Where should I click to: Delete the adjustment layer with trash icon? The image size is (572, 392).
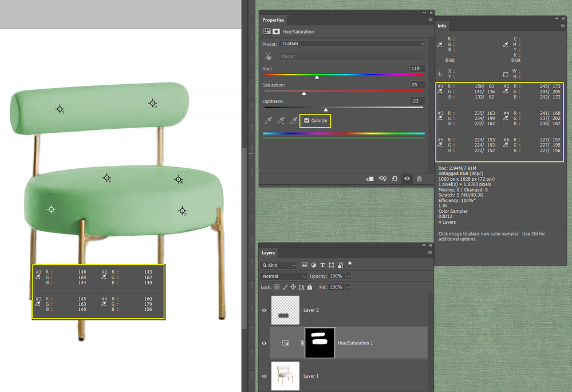[420, 179]
